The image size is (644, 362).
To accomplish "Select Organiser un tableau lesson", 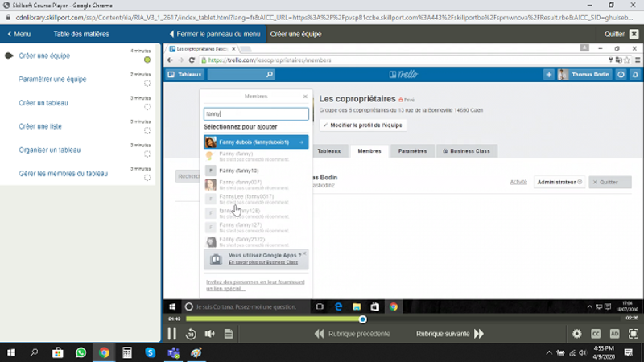I will [49, 150].
